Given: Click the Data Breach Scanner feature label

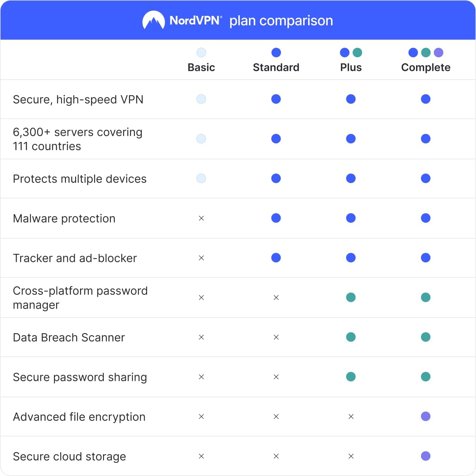Looking at the screenshot, I should 69,337.
